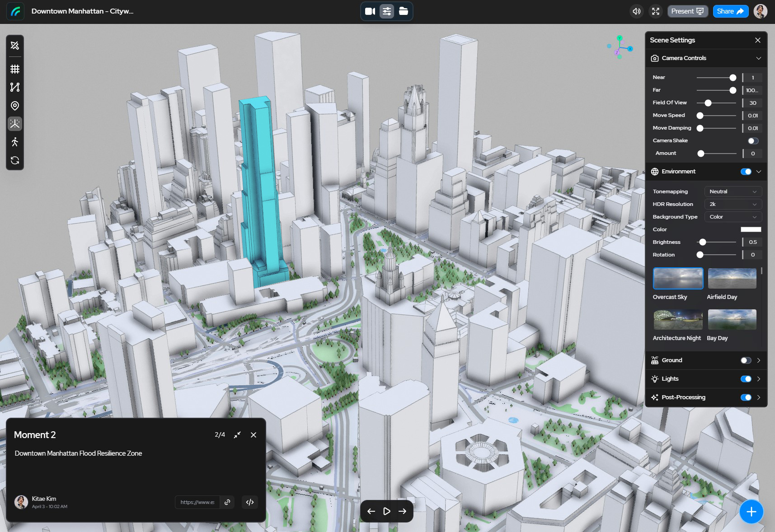The height and width of the screenshot is (532, 775).
Task: Open the camera tab in top toolbar
Action: coord(370,11)
